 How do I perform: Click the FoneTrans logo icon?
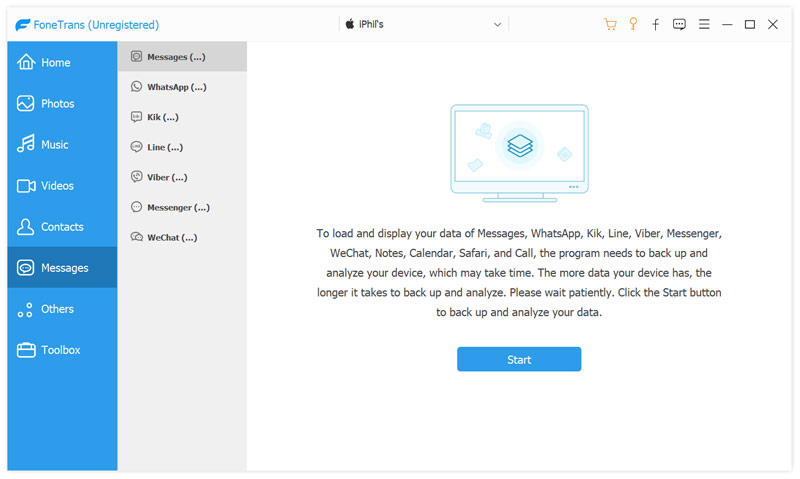23,24
